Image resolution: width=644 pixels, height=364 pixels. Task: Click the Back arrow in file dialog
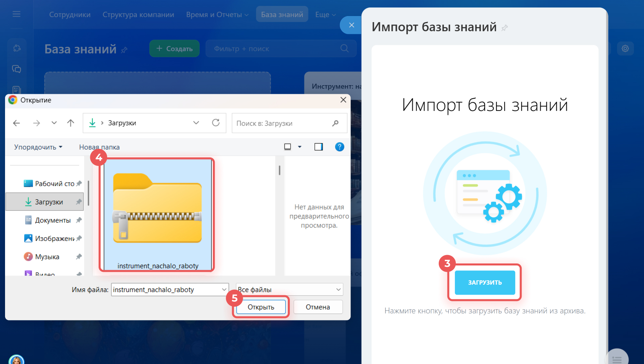[16, 123]
